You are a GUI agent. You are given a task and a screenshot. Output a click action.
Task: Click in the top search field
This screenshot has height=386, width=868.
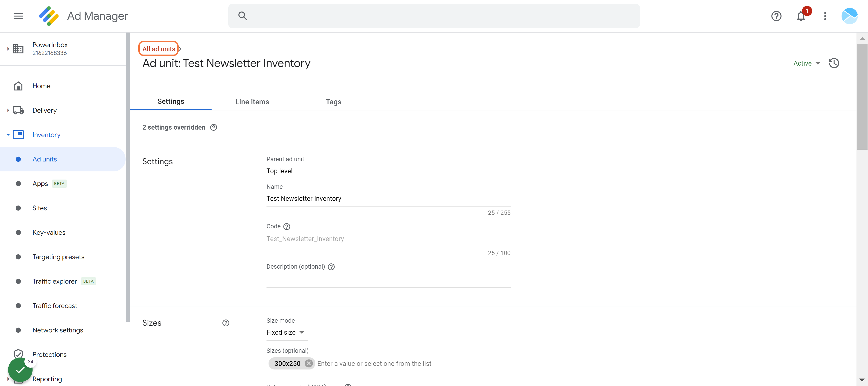434,16
